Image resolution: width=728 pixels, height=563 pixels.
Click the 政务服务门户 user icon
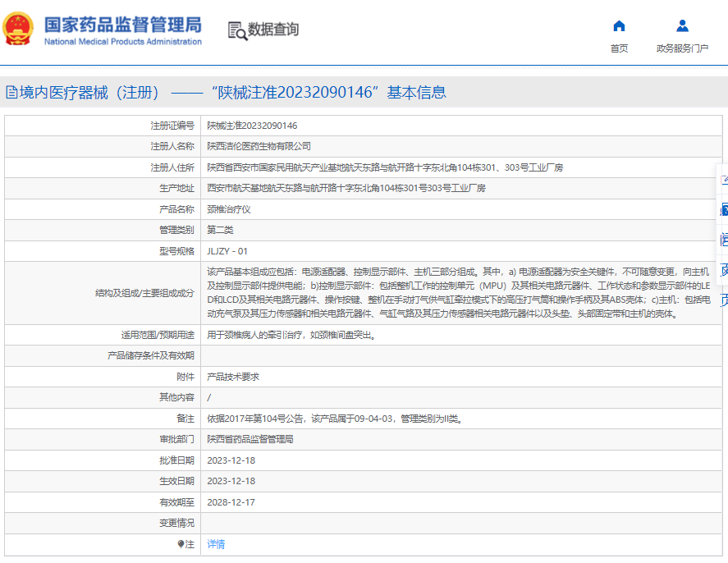tap(682, 26)
